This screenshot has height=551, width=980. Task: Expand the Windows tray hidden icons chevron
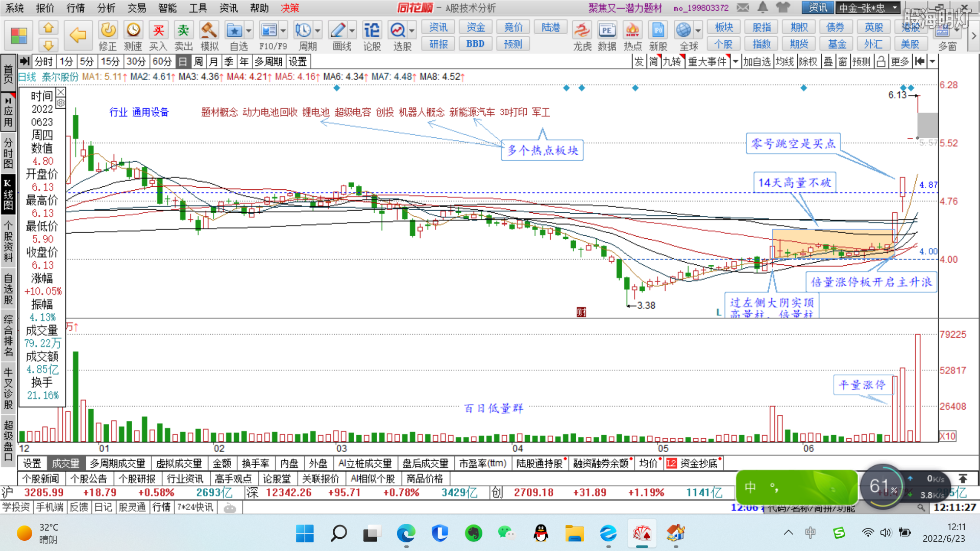(x=788, y=533)
